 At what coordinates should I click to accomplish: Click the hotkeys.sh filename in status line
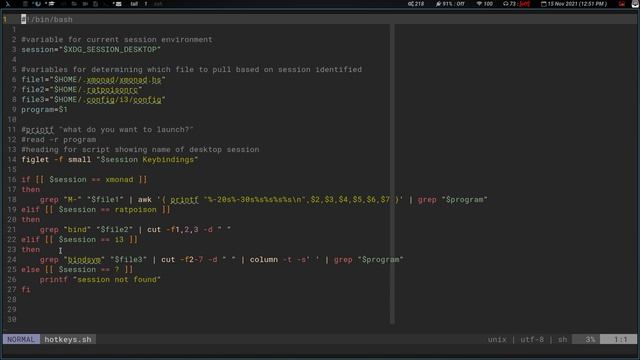pyautogui.click(x=68, y=339)
